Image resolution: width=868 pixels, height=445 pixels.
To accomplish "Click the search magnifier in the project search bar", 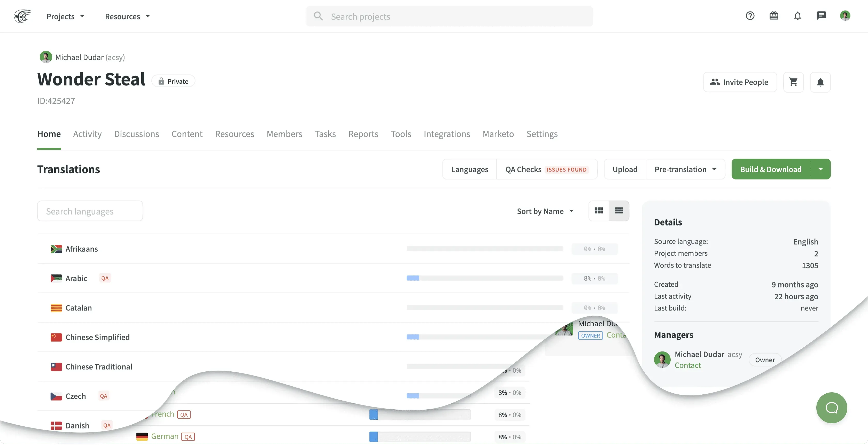I will (x=318, y=16).
